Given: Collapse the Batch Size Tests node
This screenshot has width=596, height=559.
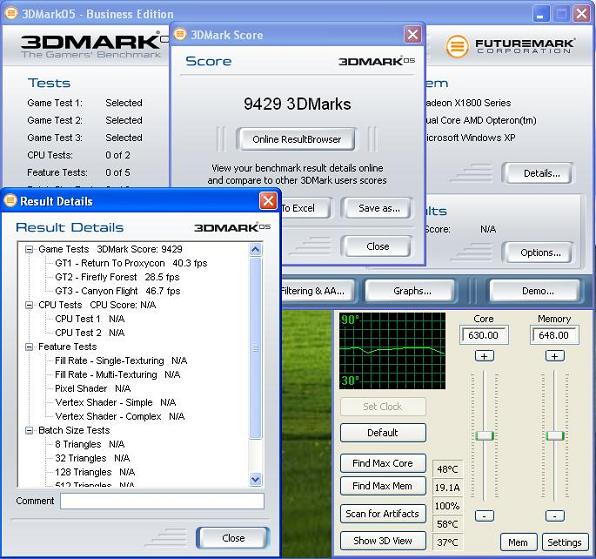Looking at the screenshot, I should (29, 430).
